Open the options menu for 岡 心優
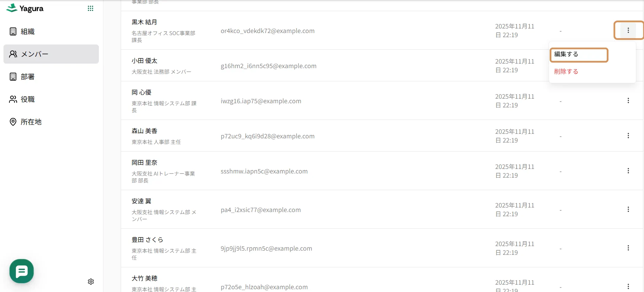 tap(628, 100)
